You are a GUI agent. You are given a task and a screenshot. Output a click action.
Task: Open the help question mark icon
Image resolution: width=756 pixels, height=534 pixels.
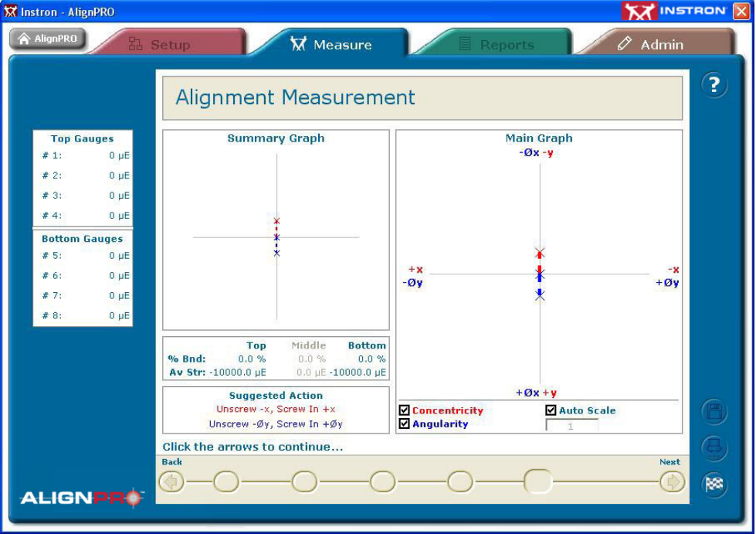tap(714, 86)
